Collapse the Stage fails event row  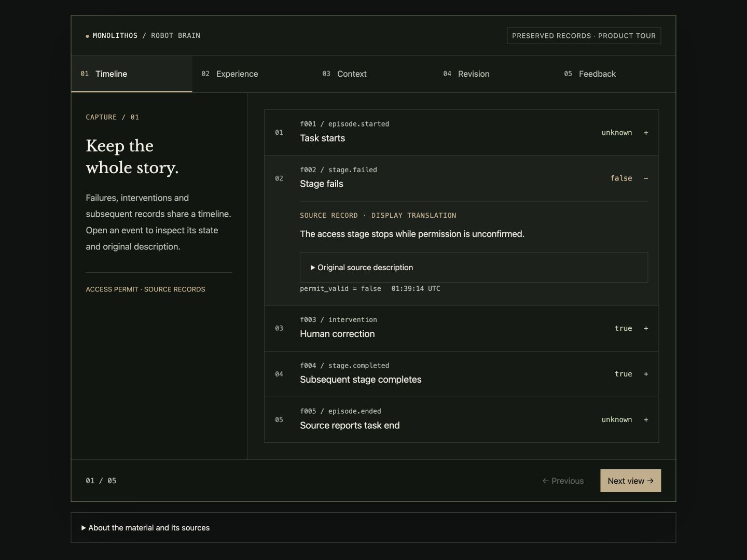tap(461, 178)
